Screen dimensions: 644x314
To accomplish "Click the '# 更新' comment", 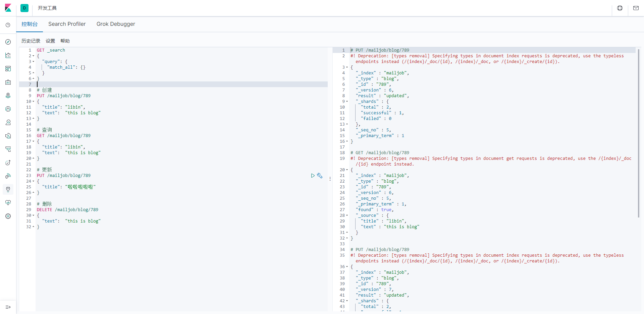I will tap(44, 170).
